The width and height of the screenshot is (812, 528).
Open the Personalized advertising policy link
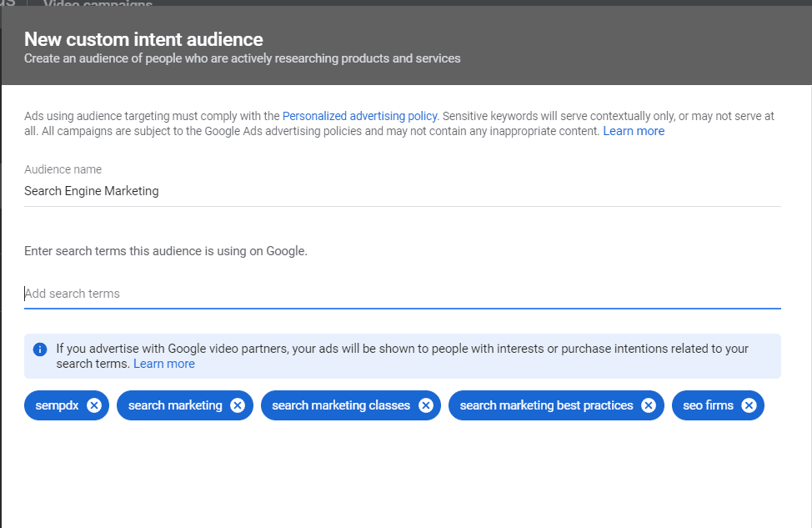[x=359, y=116]
